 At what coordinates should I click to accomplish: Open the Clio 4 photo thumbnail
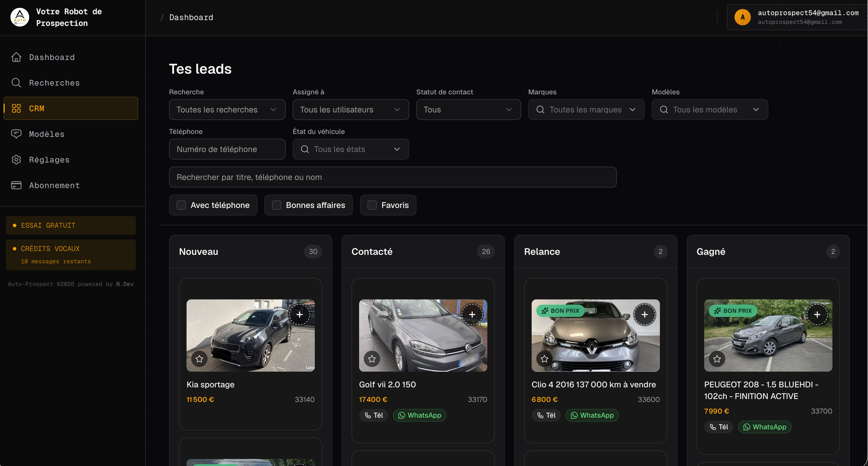(x=596, y=335)
